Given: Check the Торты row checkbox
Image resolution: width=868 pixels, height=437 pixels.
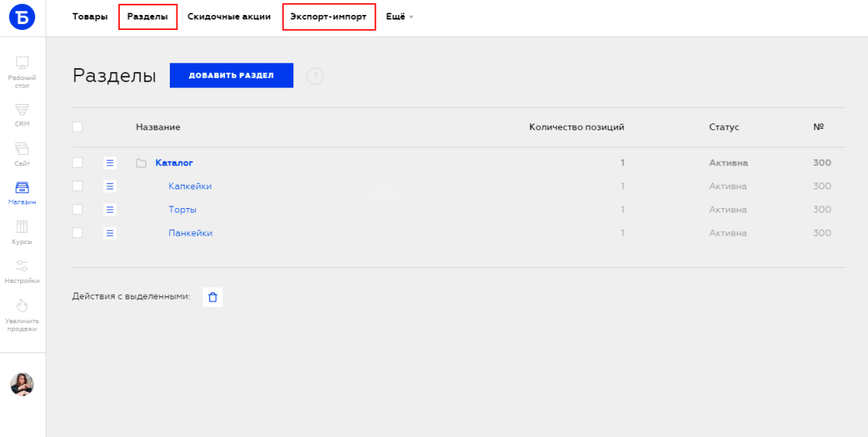Looking at the screenshot, I should (x=78, y=210).
